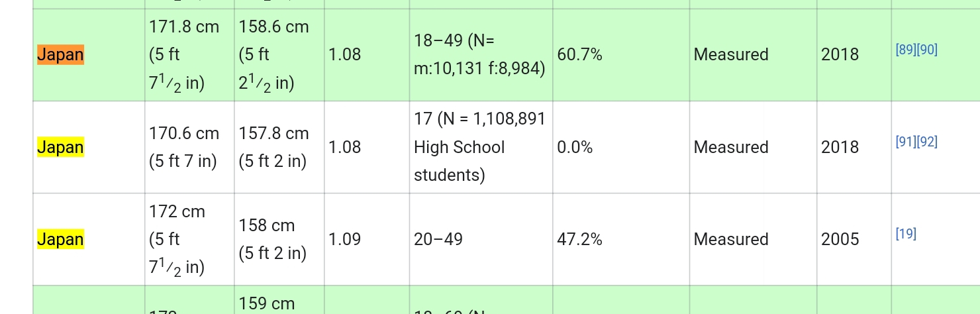
Task: Select the 18–49 sample size cell
Action: [481, 55]
